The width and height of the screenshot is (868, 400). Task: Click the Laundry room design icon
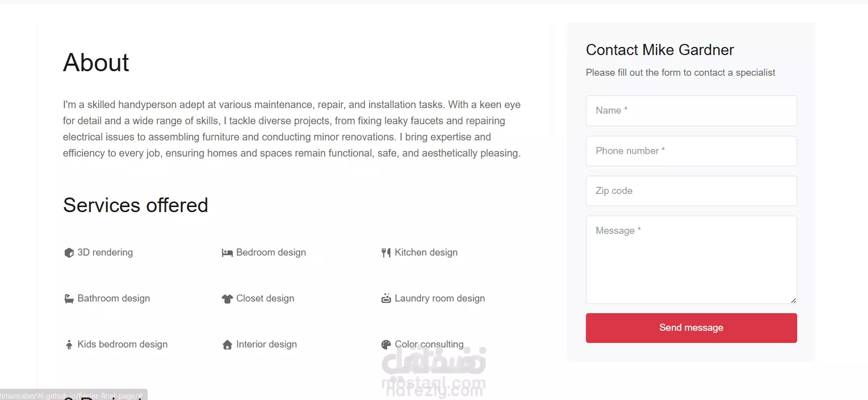click(386, 298)
